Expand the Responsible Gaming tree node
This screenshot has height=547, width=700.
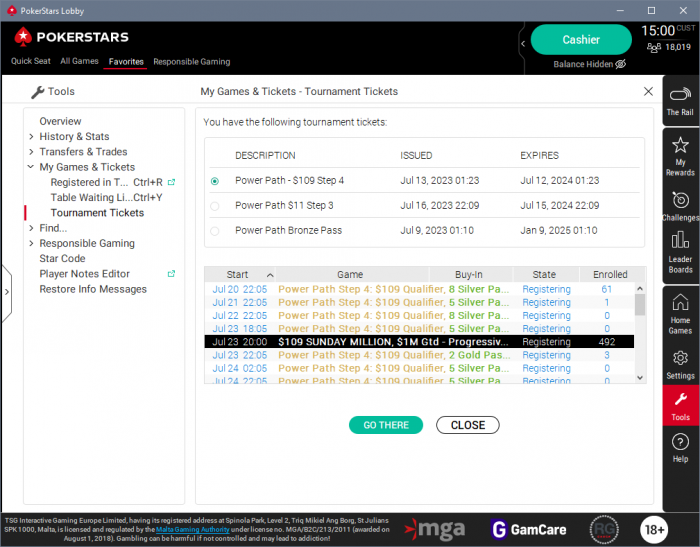pyautogui.click(x=31, y=243)
